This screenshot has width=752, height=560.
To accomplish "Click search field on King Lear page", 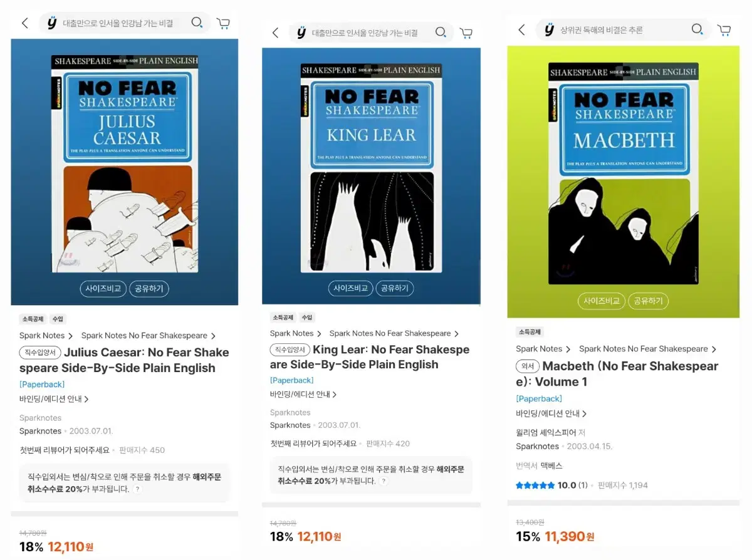I will pos(365,33).
